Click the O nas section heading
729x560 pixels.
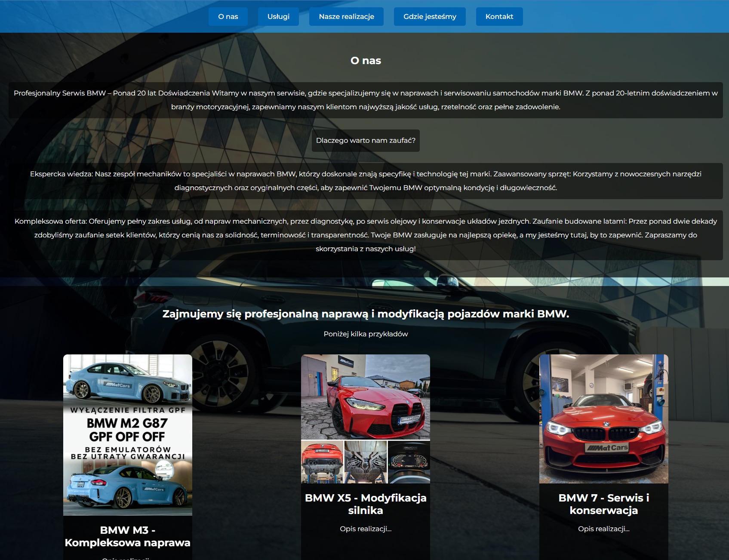[366, 61]
